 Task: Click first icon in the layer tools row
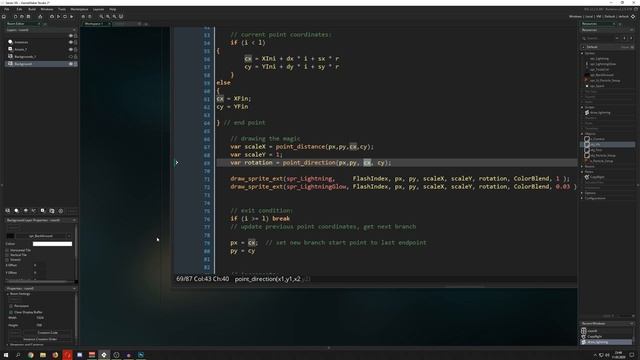pyautogui.click(x=8, y=211)
